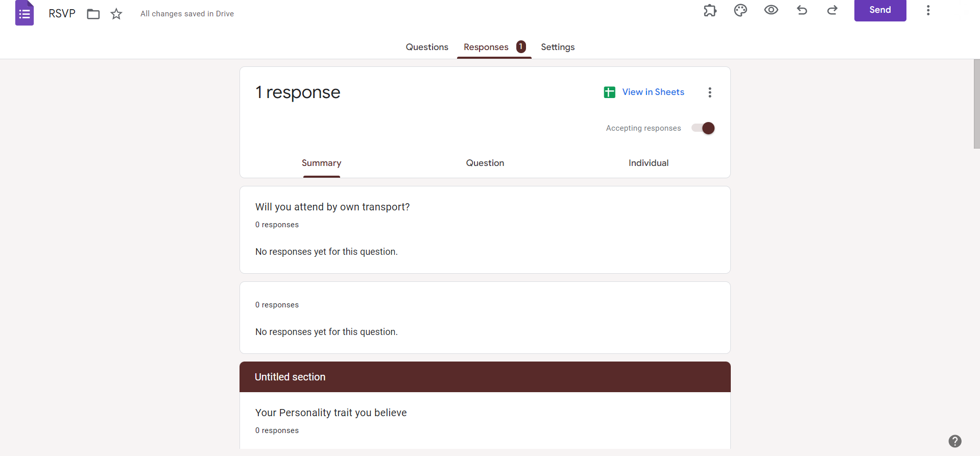Screen dimensions: 980x456
Task: Open the responses card's three-dot menu
Action: [710, 92]
